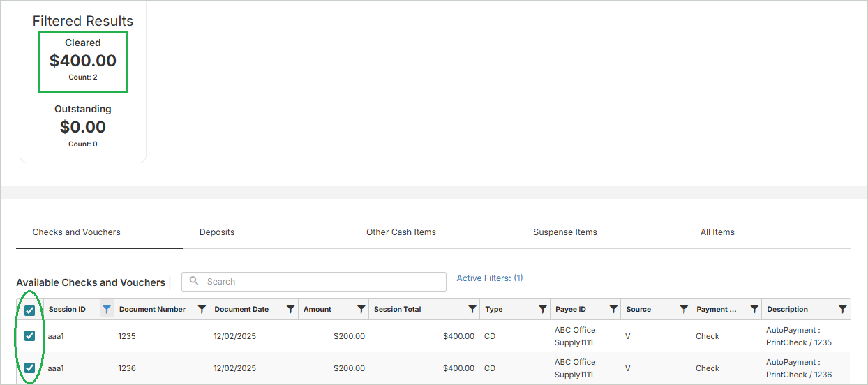
Task: Click the Cleared $400.00 summary card
Action: tap(83, 61)
